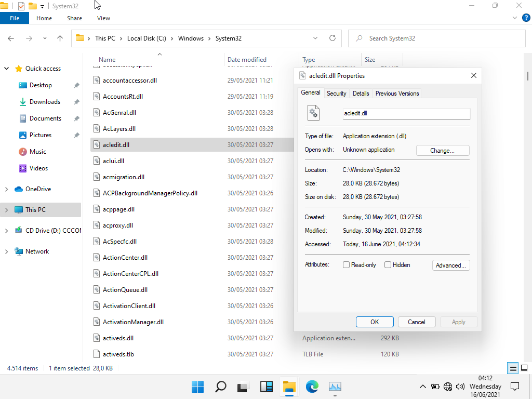Click Windows in the address breadcrumb
This screenshot has height=399, width=532.
191,38
